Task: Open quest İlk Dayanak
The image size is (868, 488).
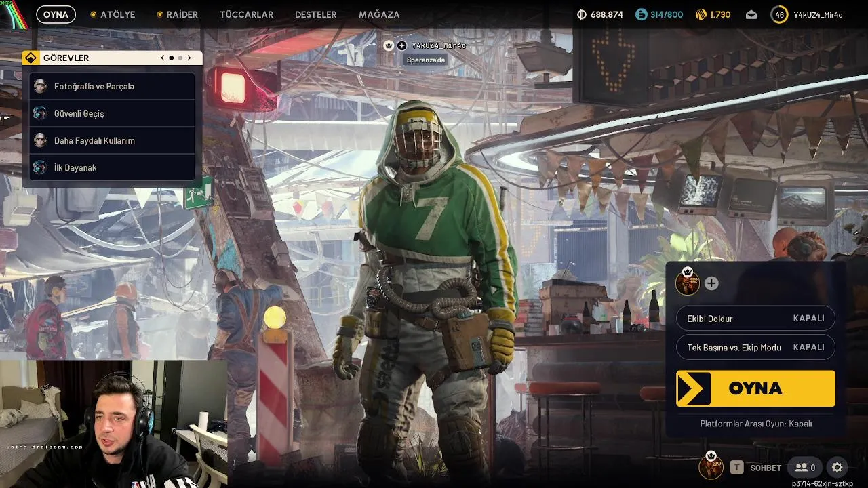Action: pos(113,167)
